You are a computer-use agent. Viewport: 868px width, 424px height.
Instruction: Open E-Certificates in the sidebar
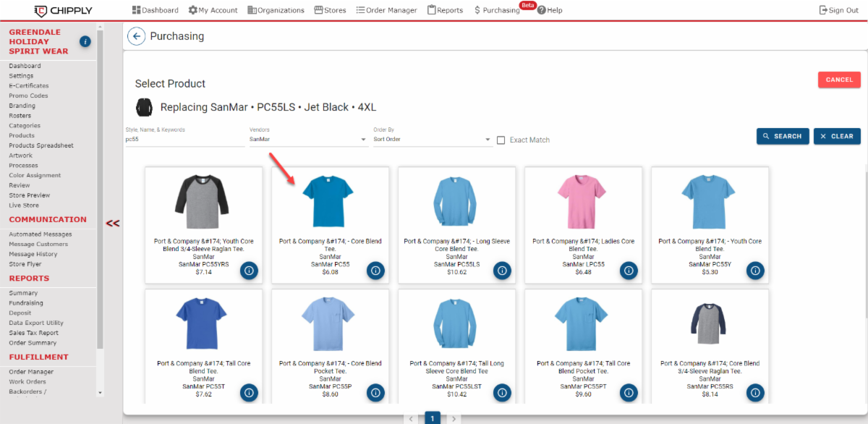[29, 86]
